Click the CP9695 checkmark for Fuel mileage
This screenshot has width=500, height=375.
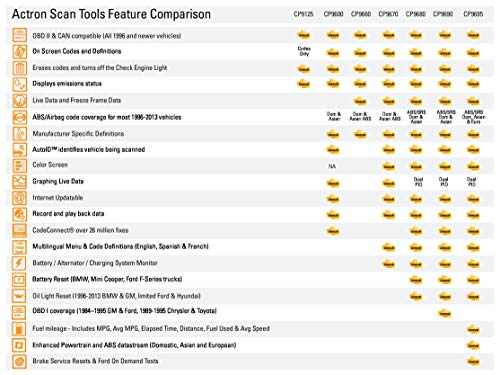[473, 329]
